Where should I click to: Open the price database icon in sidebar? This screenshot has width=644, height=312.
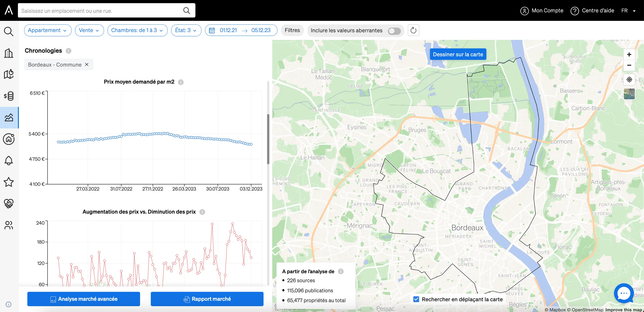(9, 96)
